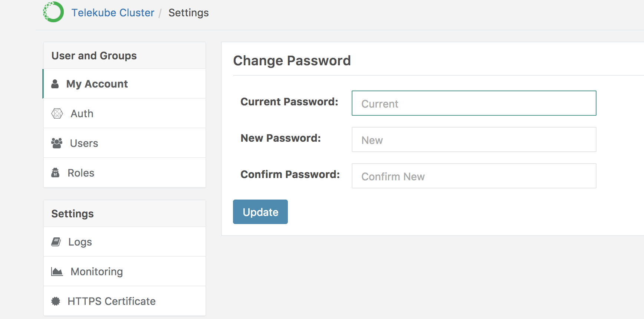Open HTTPS Certificate settings
The image size is (644, 319).
112,301
